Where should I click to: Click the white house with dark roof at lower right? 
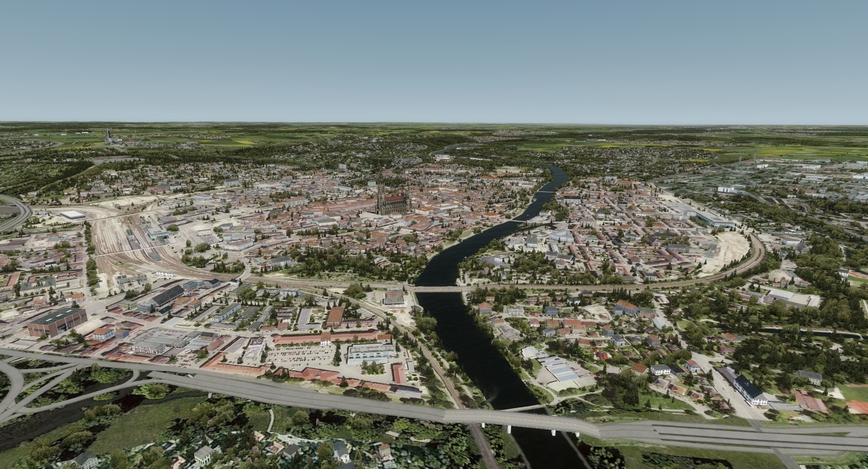(749, 391)
